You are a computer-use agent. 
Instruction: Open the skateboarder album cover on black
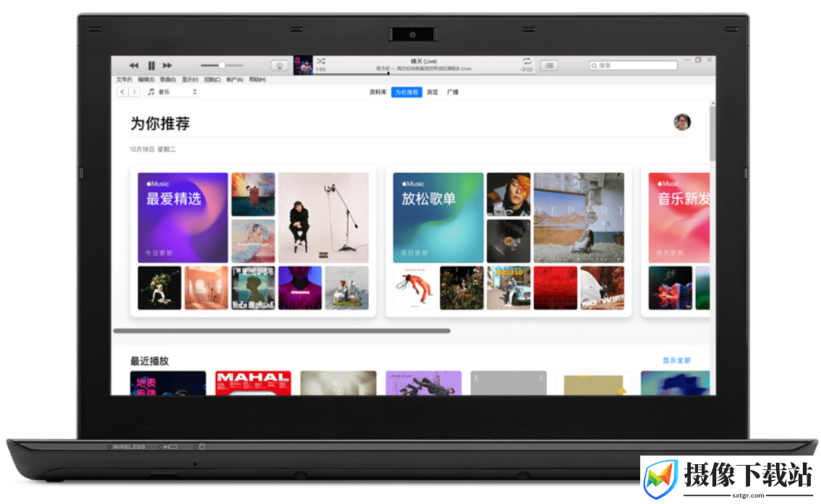click(x=159, y=288)
